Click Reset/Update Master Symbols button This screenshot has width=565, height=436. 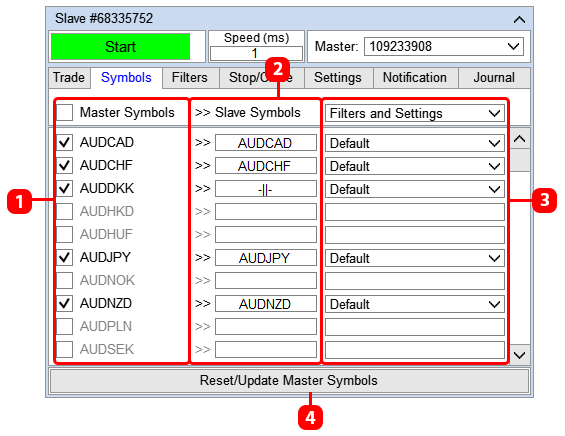point(289,381)
